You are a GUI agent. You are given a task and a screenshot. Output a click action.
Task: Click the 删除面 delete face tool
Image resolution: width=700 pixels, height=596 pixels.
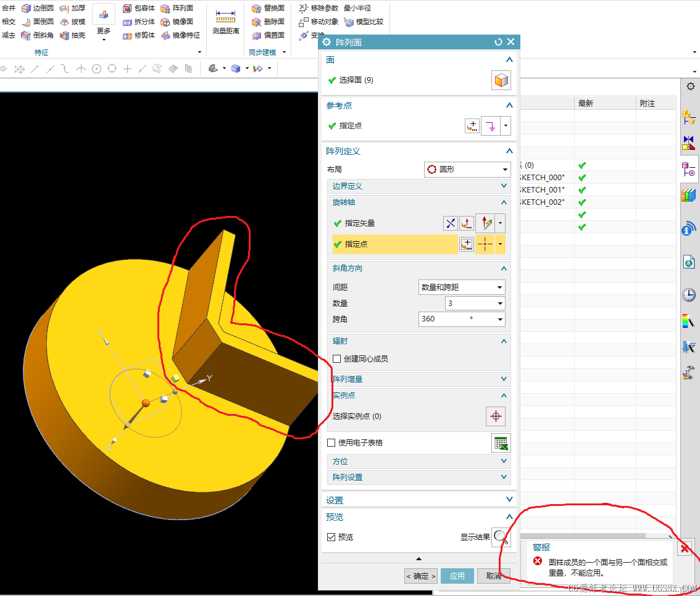pos(268,22)
